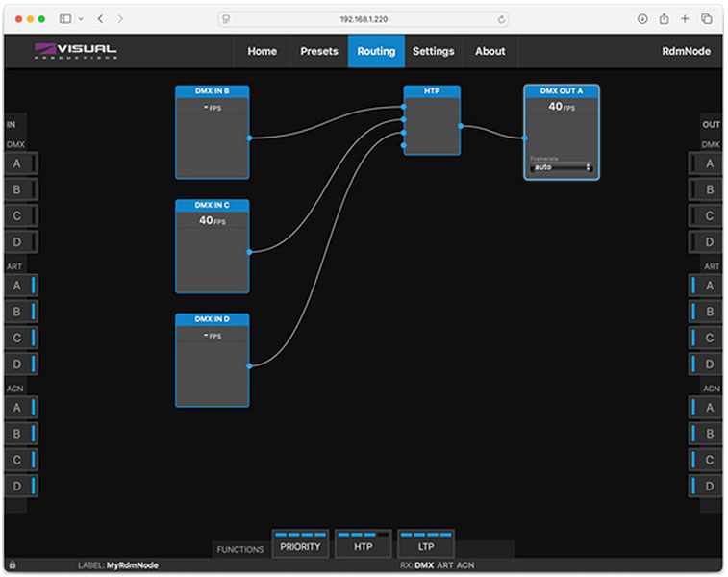Viewport: 728px width, 577px height.
Task: Click the DMX OUT A input connector
Action: [x=524, y=138]
